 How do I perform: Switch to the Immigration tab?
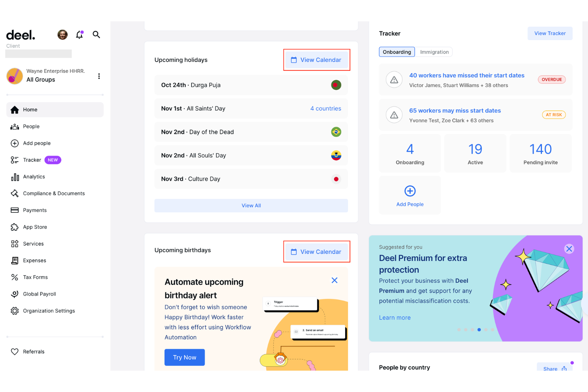click(x=434, y=52)
